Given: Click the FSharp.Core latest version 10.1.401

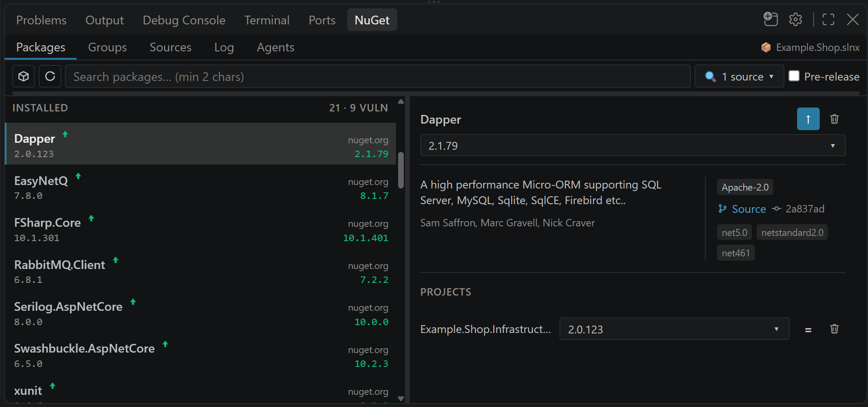Looking at the screenshot, I should [x=365, y=238].
